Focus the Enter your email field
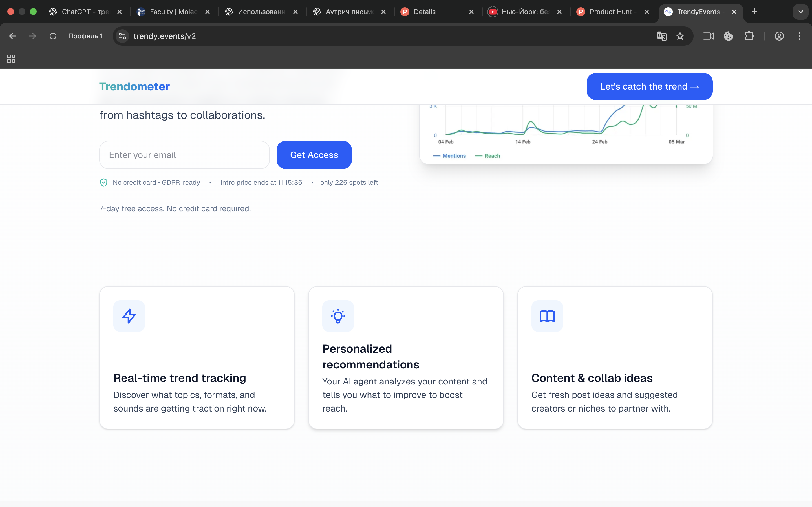The height and width of the screenshot is (507, 812). pos(184,155)
